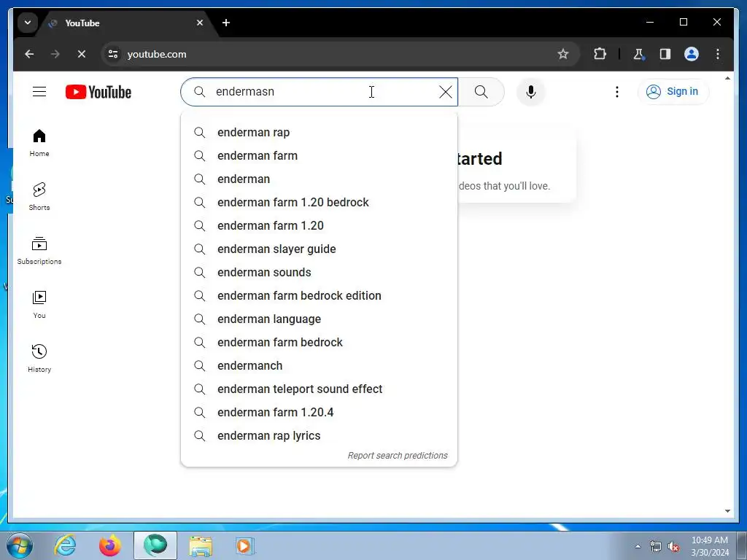The image size is (747, 560).
Task: Clear the search box with the X
Action: [x=446, y=92]
